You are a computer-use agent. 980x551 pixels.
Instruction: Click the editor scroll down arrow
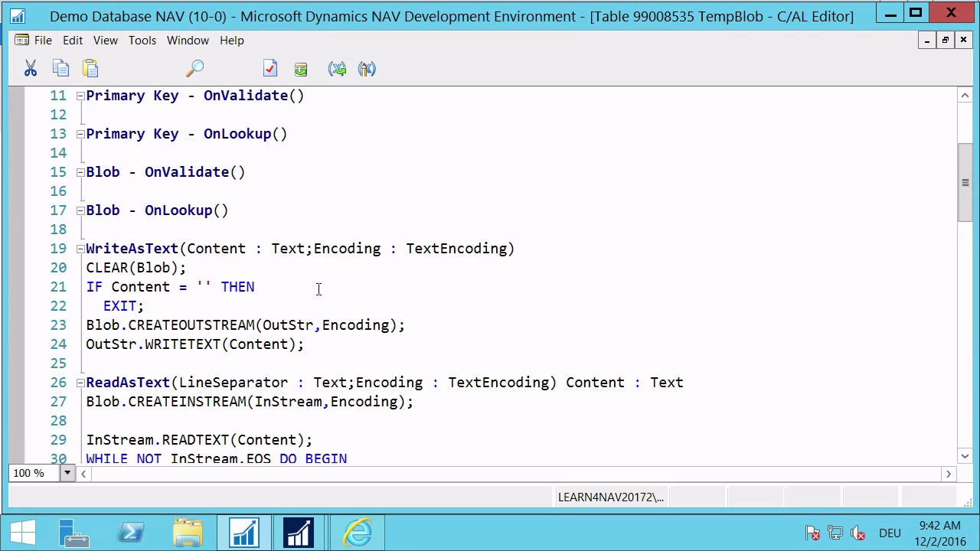point(965,455)
